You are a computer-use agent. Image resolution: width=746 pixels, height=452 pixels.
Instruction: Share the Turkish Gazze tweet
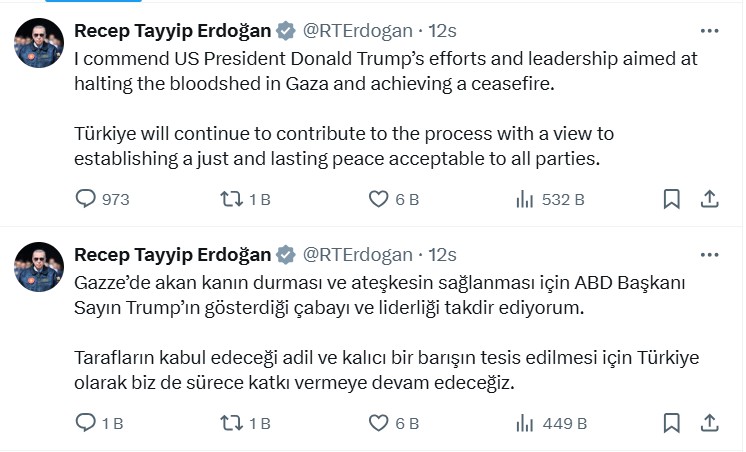tap(708, 423)
